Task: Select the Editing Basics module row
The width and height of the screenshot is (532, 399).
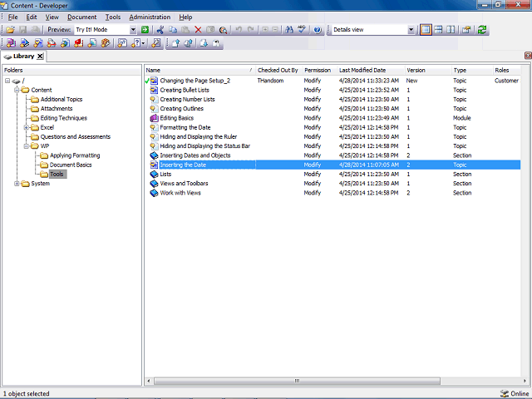Action: point(332,118)
